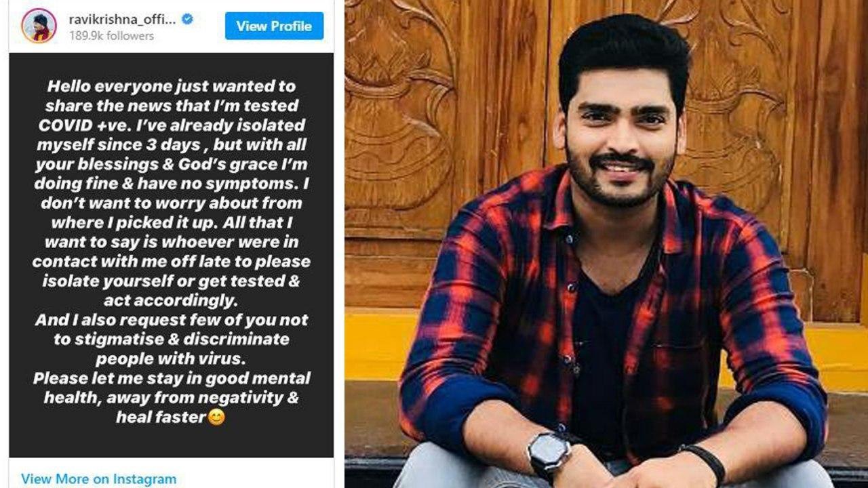Image resolution: width=868 pixels, height=488 pixels.
Task: Click the black wristband on the man's arm
Action: pyautogui.click(x=703, y=462)
